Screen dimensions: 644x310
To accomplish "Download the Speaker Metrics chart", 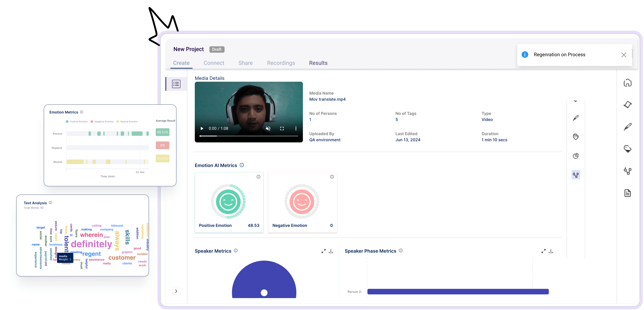I will coord(331,251).
